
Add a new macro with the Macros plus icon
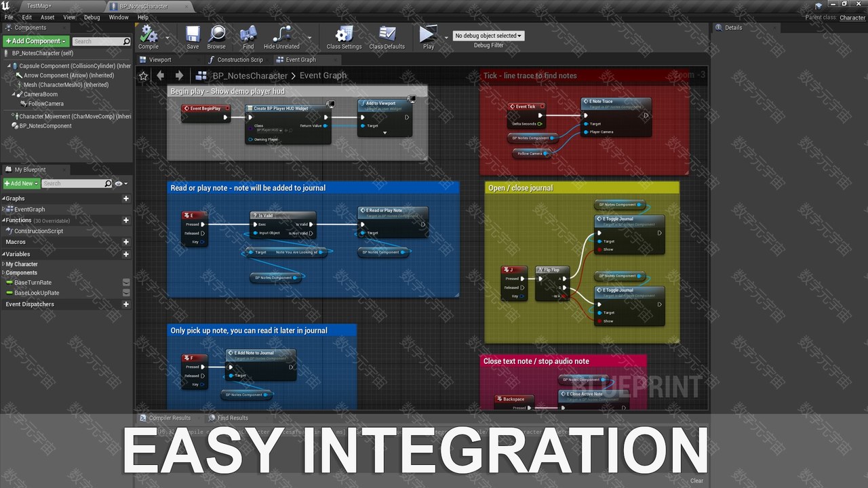pyautogui.click(x=125, y=242)
